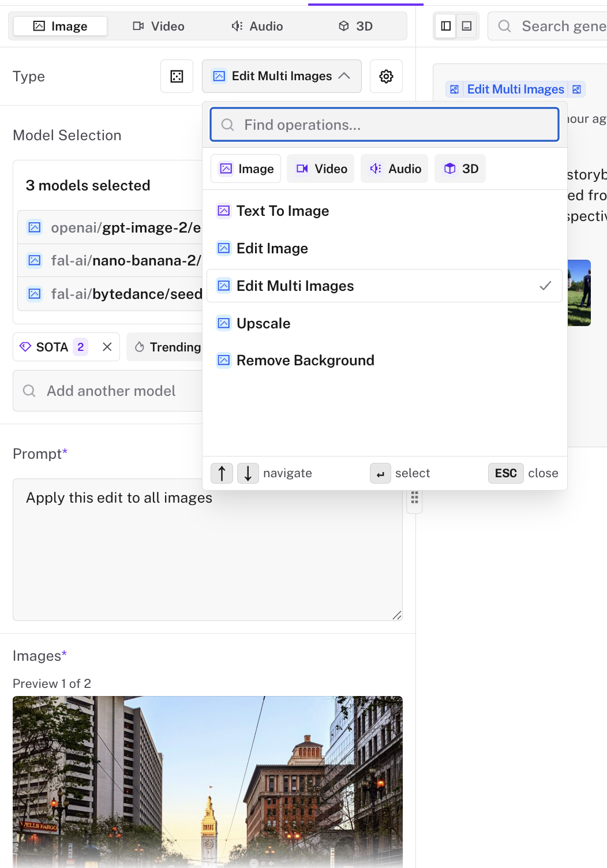Collapse the Edit Multi Images type dropdown
This screenshot has height=868, width=607.
click(282, 76)
